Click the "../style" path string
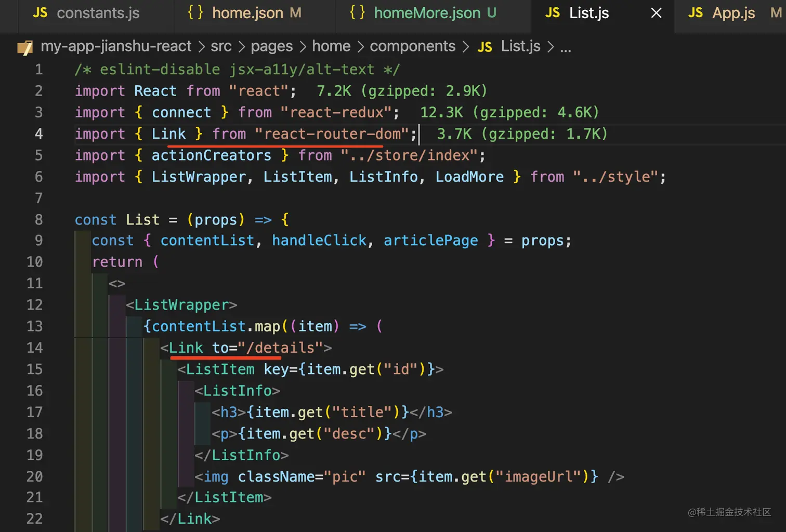The width and height of the screenshot is (786, 532). tap(616, 177)
